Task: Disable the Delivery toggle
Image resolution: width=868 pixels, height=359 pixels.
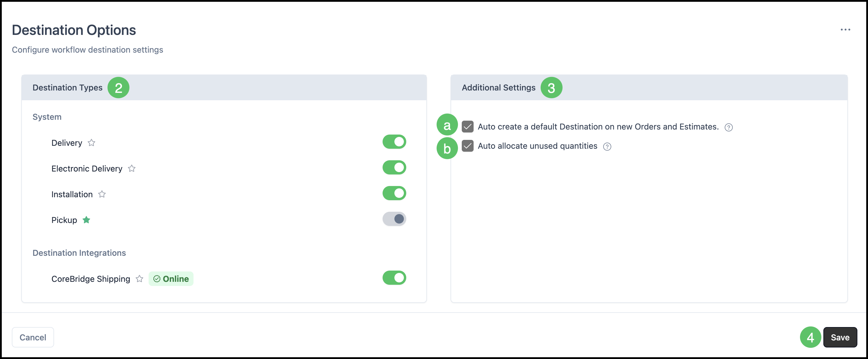Action: point(394,142)
